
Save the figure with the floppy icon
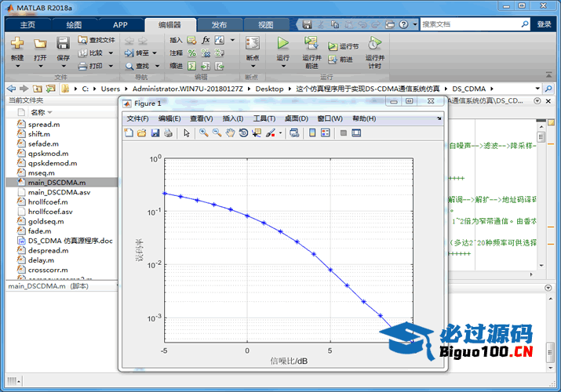(x=155, y=133)
